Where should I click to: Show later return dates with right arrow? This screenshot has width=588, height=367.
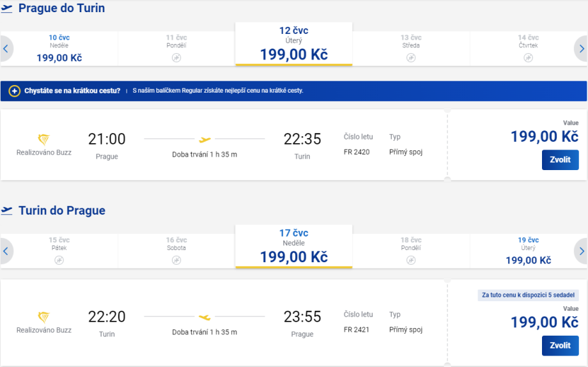pyautogui.click(x=581, y=251)
